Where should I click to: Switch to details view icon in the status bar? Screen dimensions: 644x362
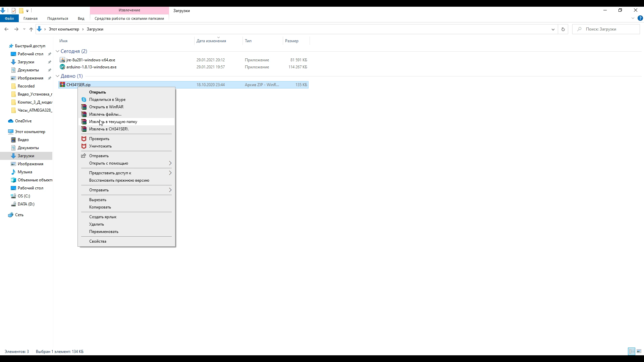pos(632,351)
